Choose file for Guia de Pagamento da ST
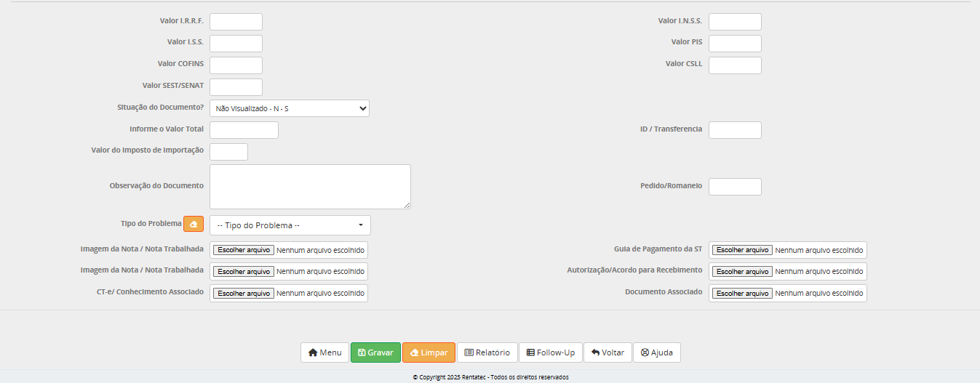The width and height of the screenshot is (980, 383). tap(741, 250)
